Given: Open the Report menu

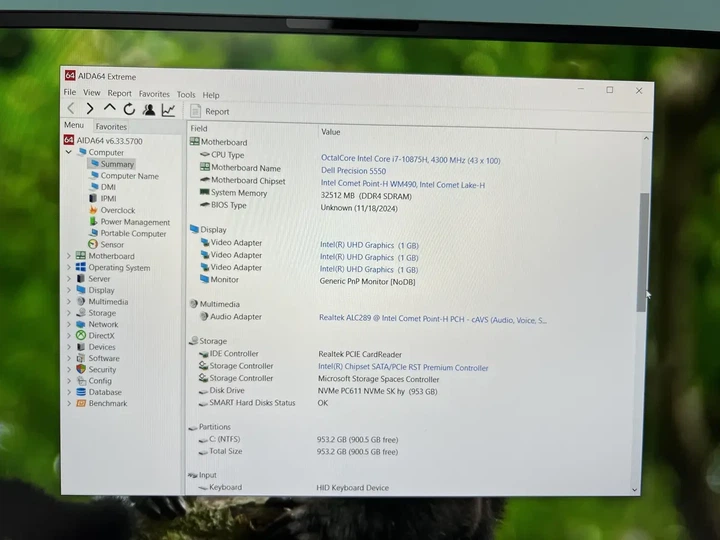Looking at the screenshot, I should tap(119, 93).
